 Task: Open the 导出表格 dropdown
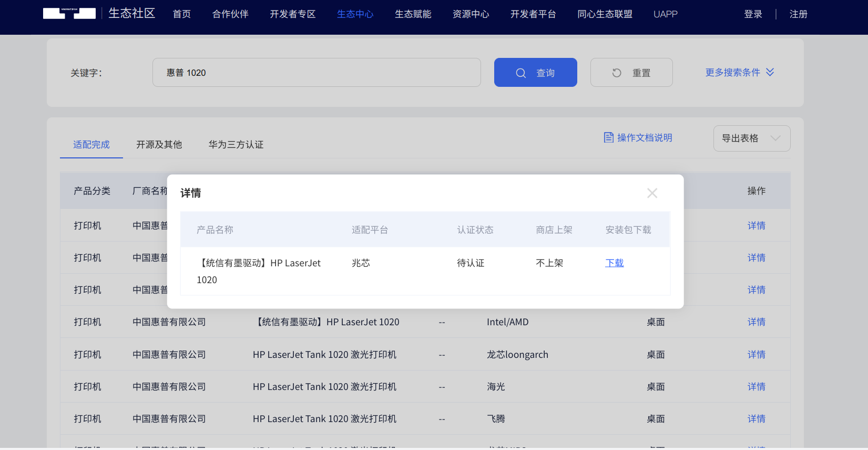(x=752, y=138)
